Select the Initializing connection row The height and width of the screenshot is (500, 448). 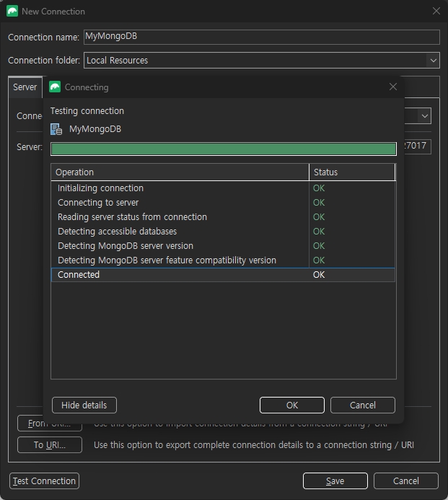223,188
